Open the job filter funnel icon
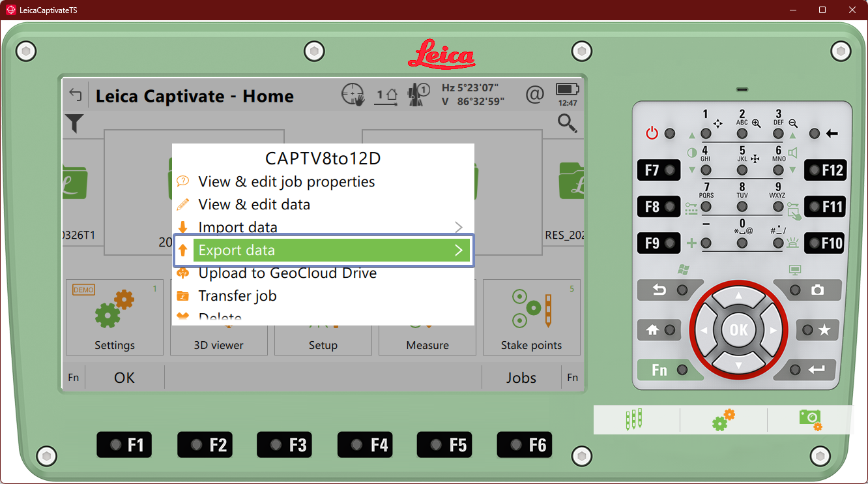 [74, 123]
